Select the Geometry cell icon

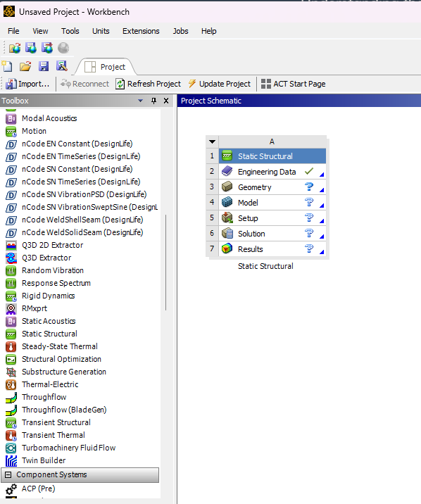click(x=227, y=187)
